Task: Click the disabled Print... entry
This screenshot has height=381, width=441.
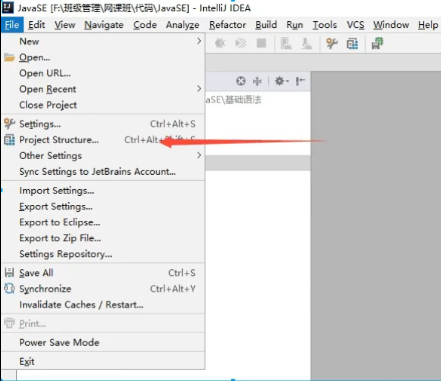Action: pos(103,324)
